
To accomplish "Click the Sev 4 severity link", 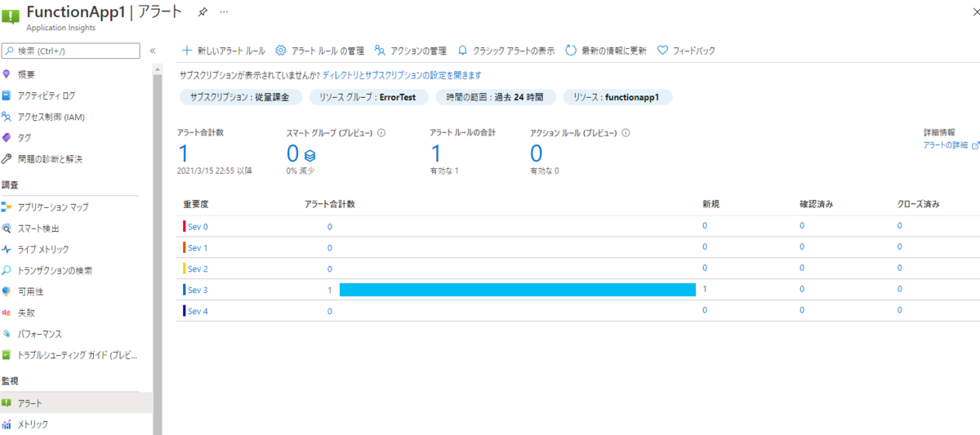I will click(198, 311).
